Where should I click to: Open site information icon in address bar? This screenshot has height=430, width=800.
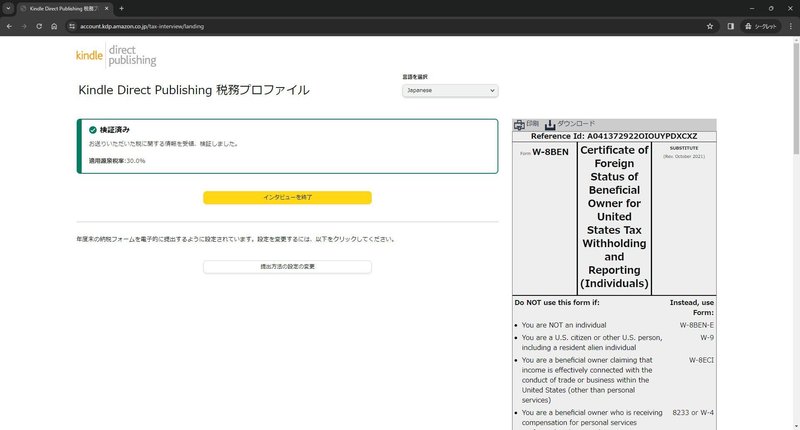tap(72, 26)
